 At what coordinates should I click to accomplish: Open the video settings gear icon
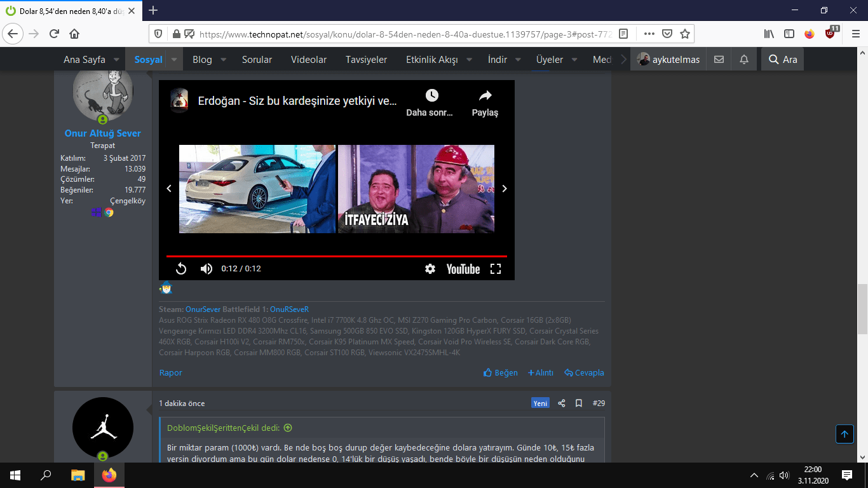click(430, 268)
